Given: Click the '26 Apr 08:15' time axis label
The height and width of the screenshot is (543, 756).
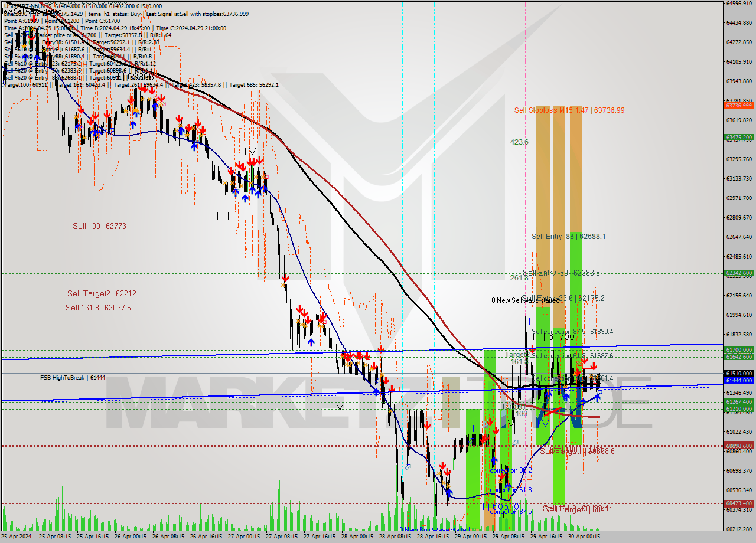Looking at the screenshot, I should coord(168,537).
